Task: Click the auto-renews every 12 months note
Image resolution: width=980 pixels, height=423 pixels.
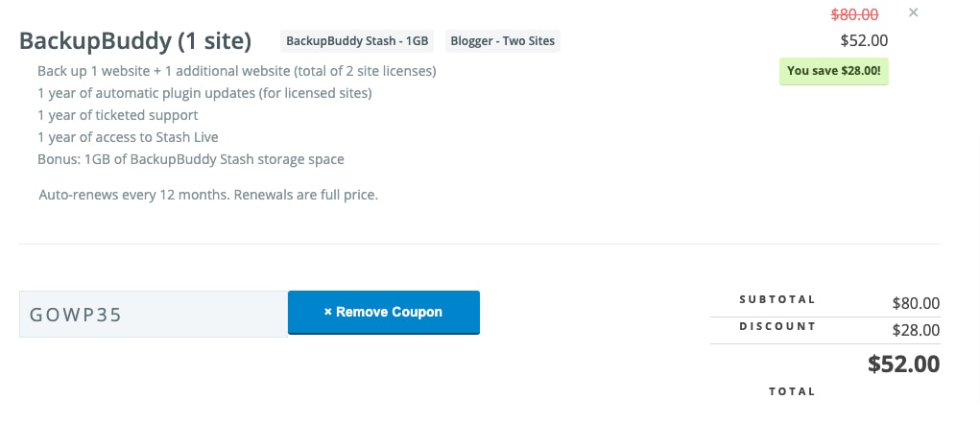Action: pos(208,195)
